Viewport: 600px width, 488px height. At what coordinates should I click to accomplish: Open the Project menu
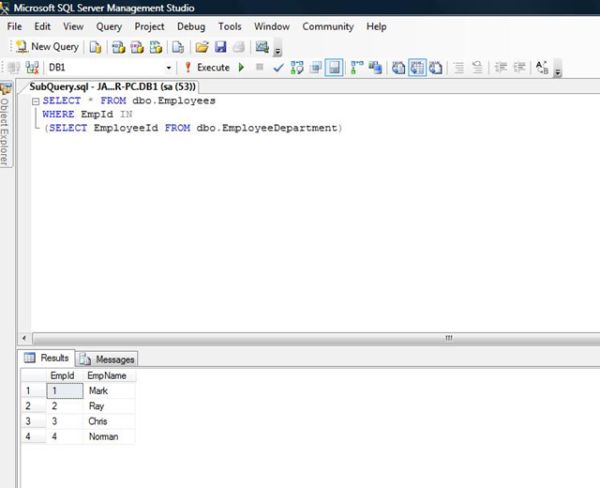149,26
